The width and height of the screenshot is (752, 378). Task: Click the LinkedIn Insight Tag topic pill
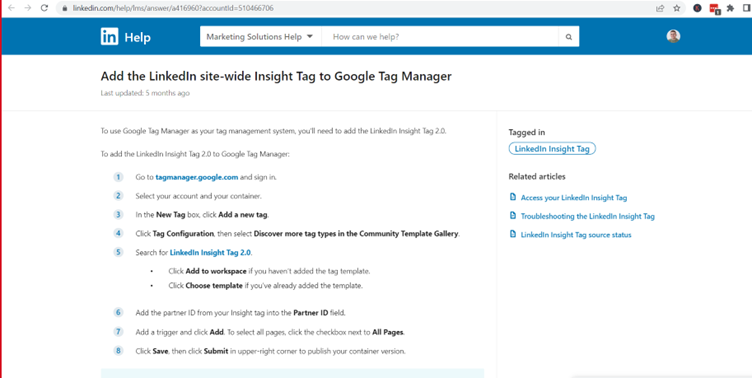[552, 149]
